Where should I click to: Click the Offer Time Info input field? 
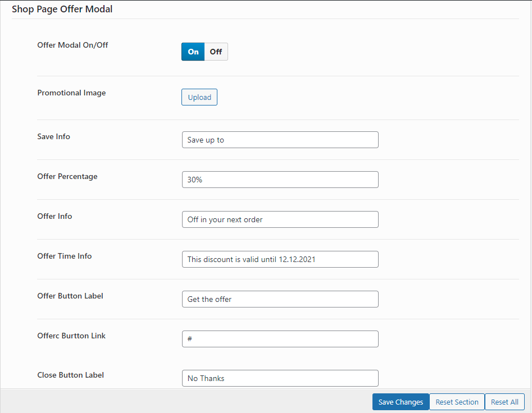tap(280, 259)
